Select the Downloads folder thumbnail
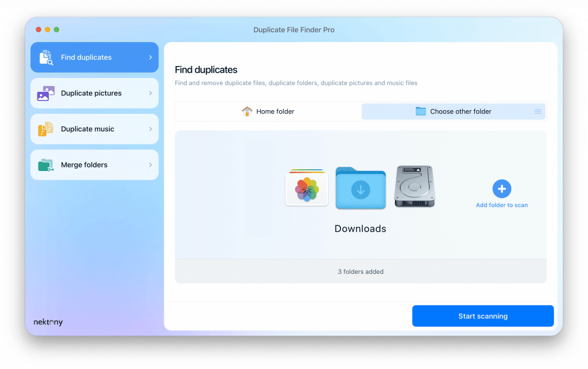Image resolution: width=588 pixels, height=369 pixels. (x=361, y=188)
